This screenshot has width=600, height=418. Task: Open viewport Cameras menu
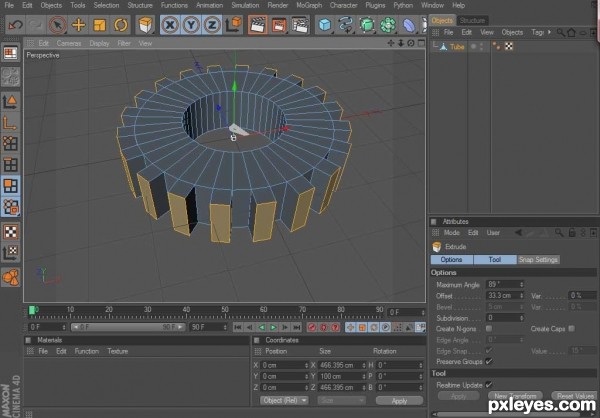pos(69,43)
